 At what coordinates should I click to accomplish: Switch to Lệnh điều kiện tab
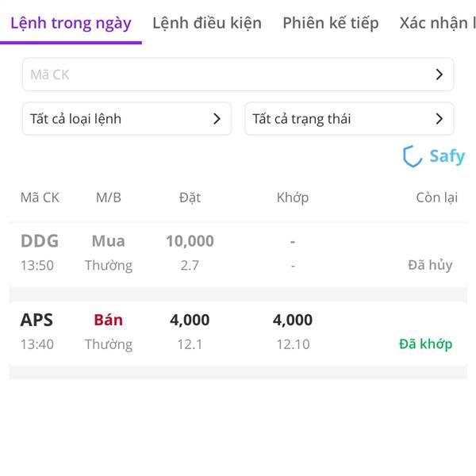[x=207, y=23]
